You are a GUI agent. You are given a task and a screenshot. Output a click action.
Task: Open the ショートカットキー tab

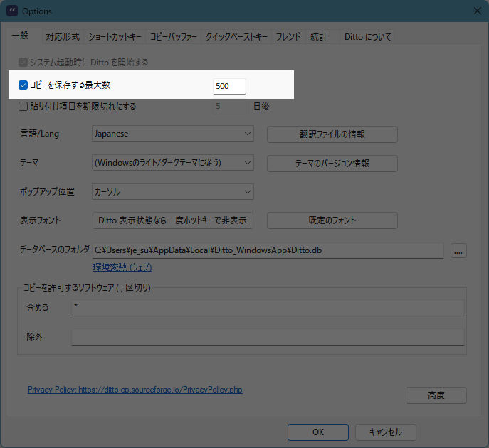tap(115, 37)
